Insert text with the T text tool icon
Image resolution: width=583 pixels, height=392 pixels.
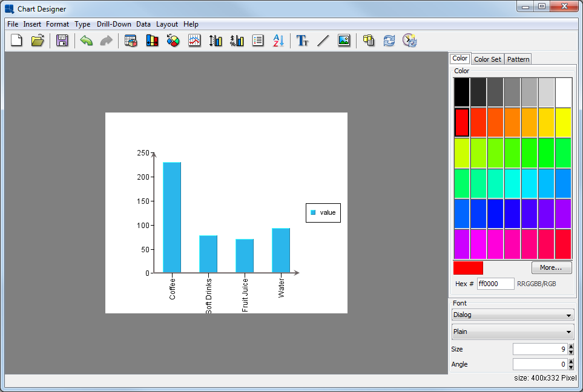(x=302, y=40)
